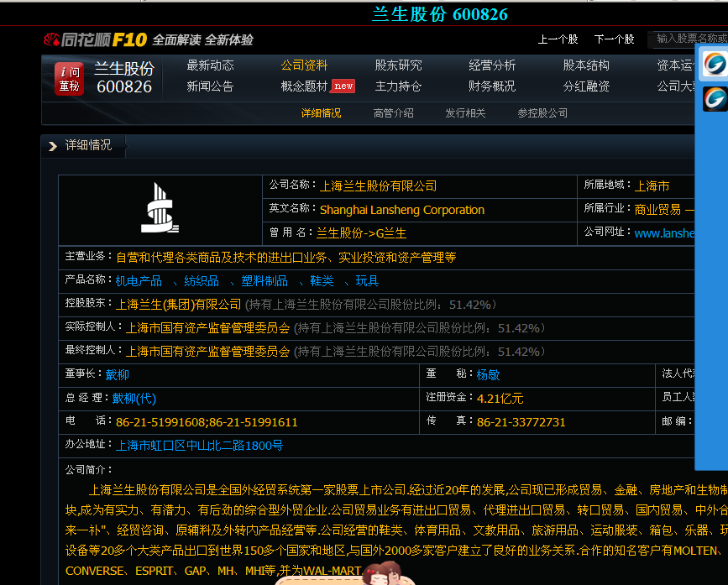
Task: Click the top blue browser icon in sidebar
Action: (715, 64)
